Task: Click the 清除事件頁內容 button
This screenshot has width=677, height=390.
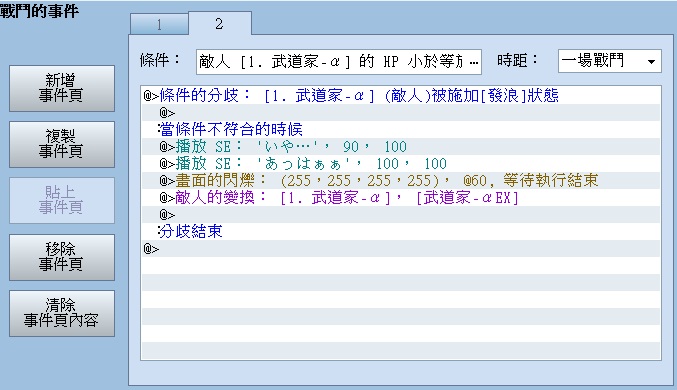Action: pyautogui.click(x=62, y=313)
